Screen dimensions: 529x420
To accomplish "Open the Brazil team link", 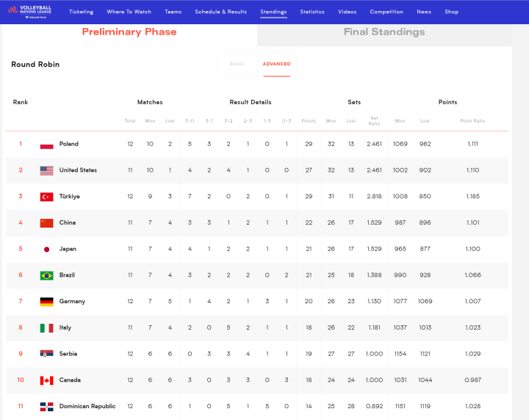I will point(67,275).
